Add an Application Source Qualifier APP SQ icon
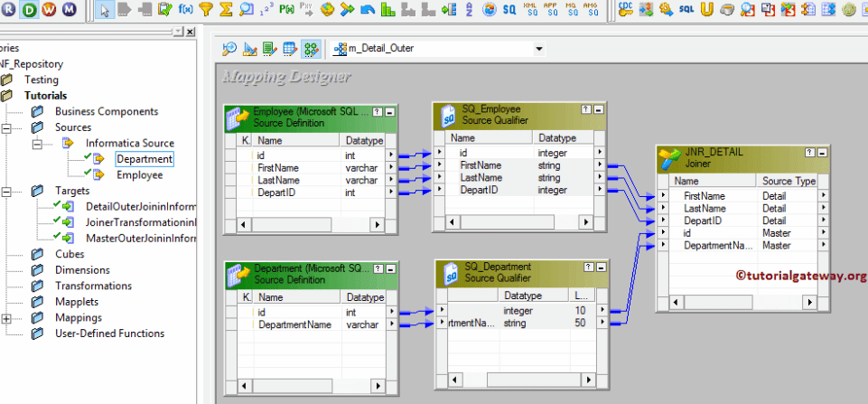868x404 pixels. (x=550, y=9)
